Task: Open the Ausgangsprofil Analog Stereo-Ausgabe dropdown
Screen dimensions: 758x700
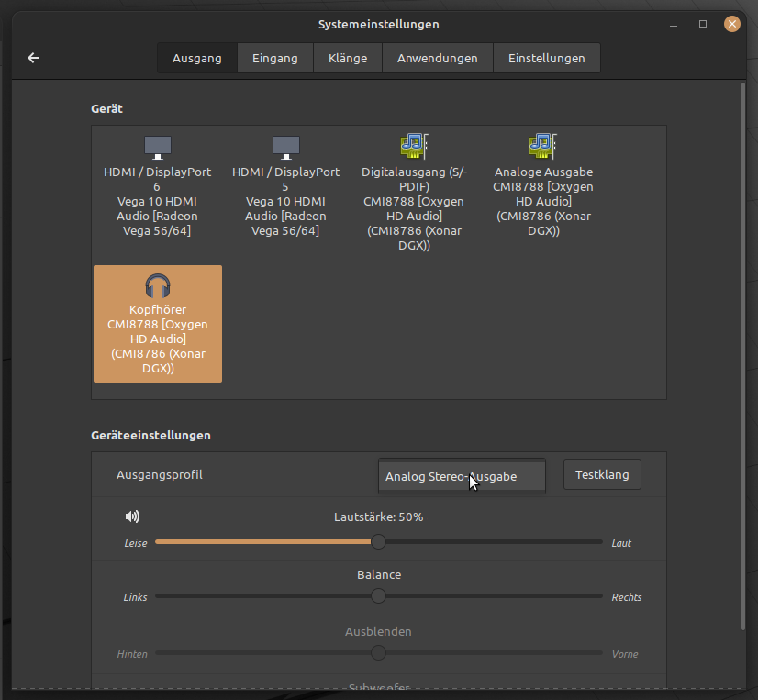Action: (x=462, y=476)
